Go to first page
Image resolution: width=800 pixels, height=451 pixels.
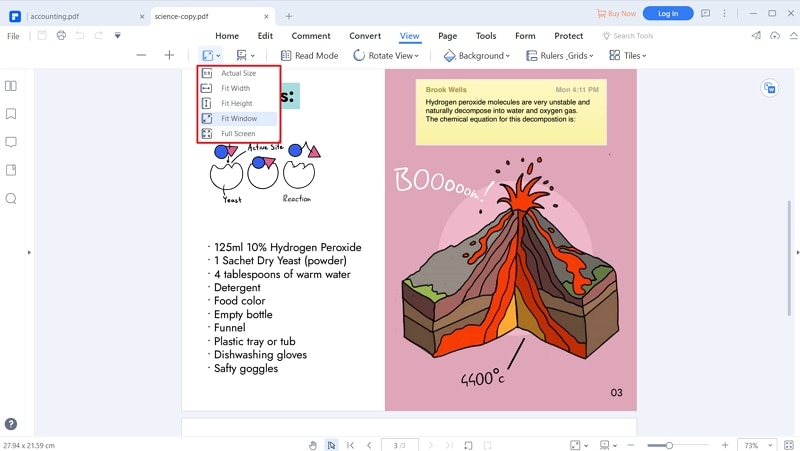(351, 445)
